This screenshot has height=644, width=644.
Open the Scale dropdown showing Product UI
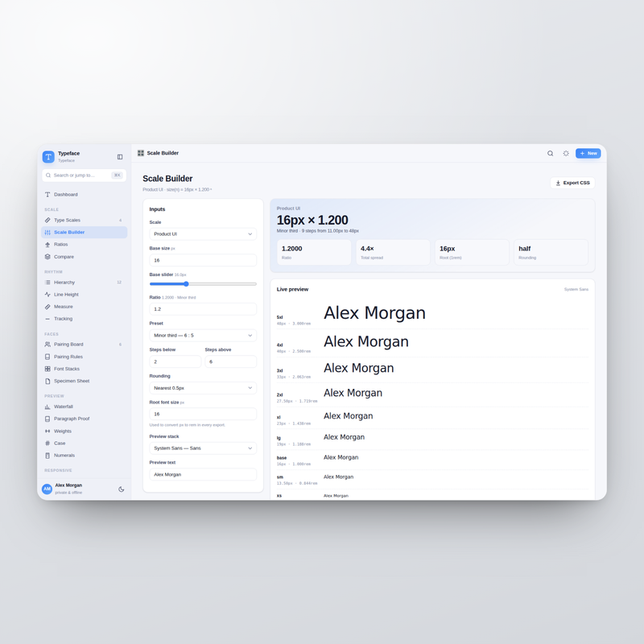pyautogui.click(x=203, y=233)
